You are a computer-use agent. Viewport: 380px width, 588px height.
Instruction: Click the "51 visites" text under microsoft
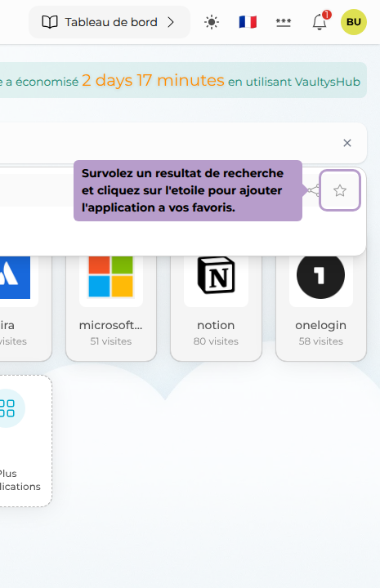[111, 341]
